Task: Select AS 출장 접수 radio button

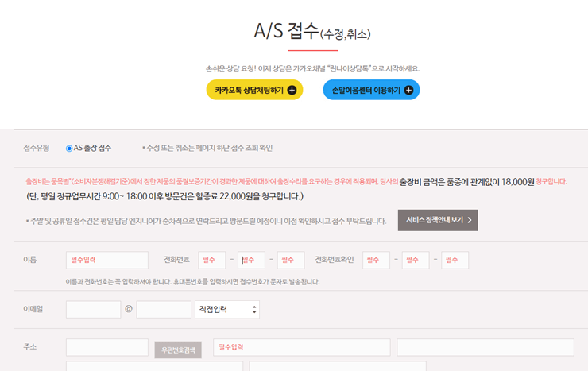Action: click(69, 149)
